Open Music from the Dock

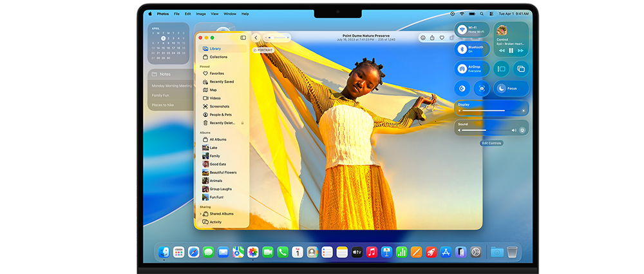(372, 252)
